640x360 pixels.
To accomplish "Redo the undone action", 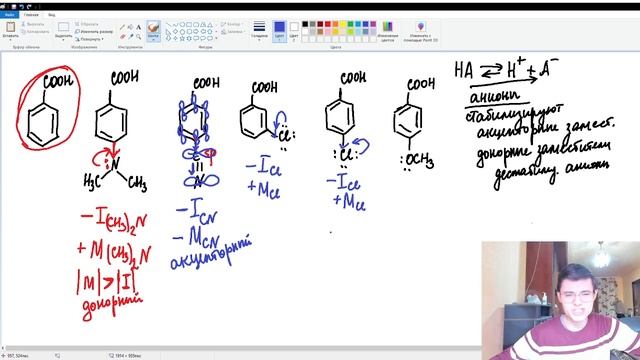I will click(29, 7).
